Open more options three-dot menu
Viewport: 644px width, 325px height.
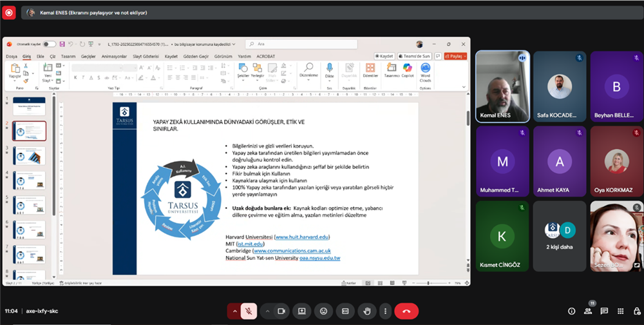pos(384,311)
